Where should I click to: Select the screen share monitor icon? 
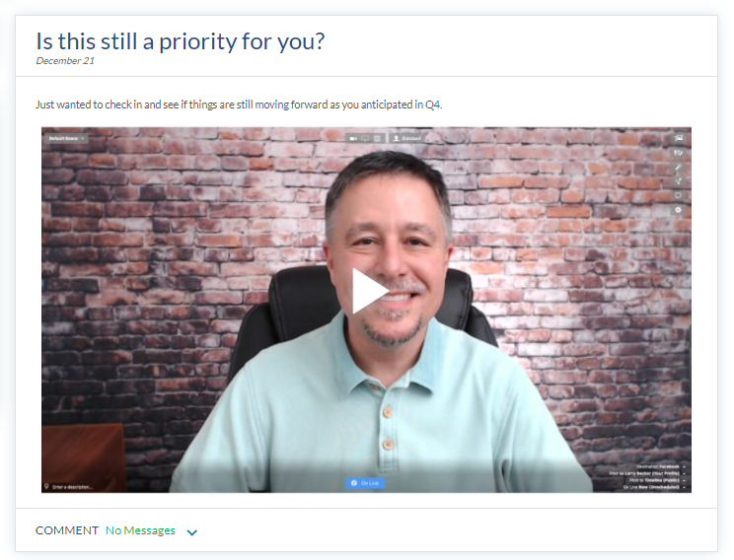point(365,138)
